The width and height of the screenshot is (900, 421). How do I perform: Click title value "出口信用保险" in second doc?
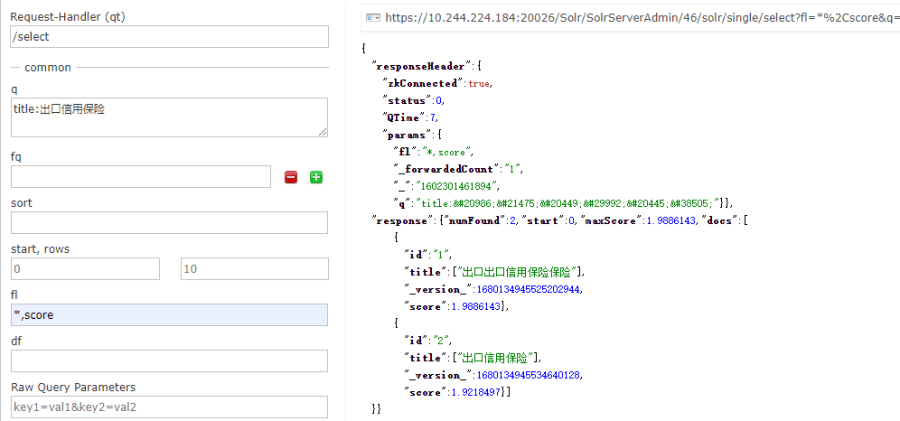pos(496,358)
